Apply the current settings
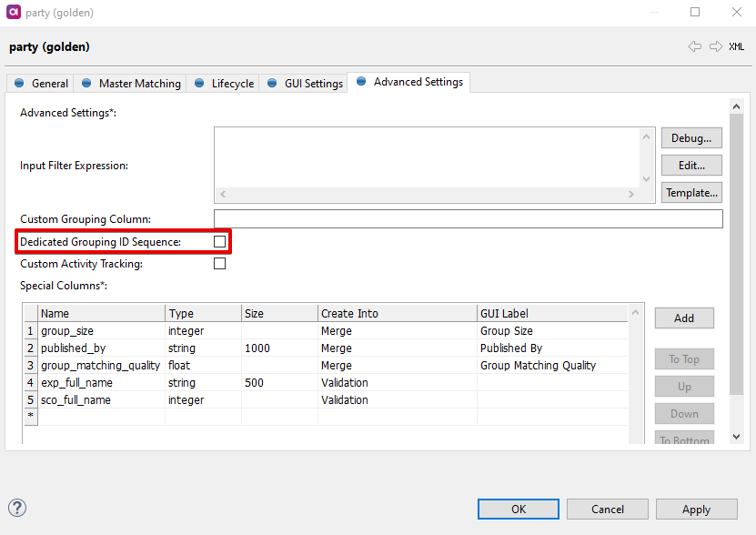This screenshot has height=535, width=756. [x=696, y=509]
